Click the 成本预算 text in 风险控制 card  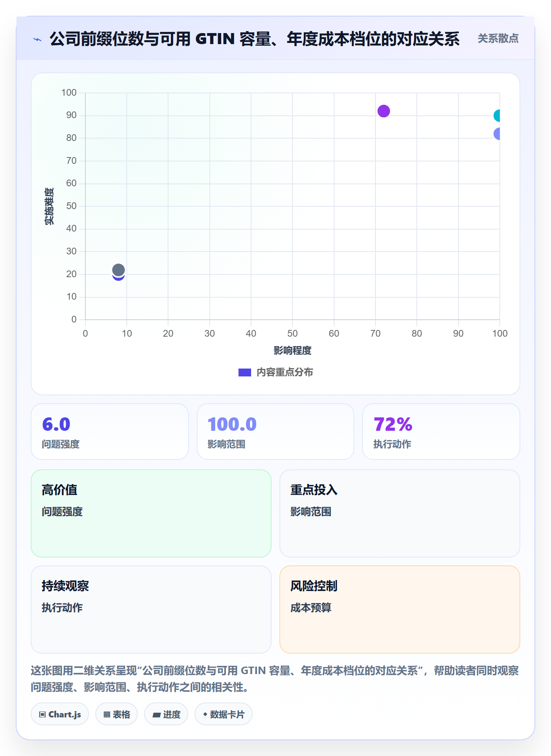point(311,608)
